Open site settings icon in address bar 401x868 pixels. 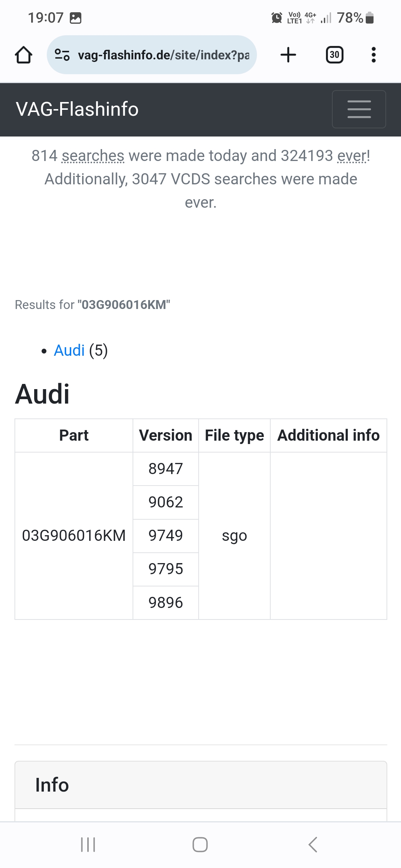pos(62,55)
